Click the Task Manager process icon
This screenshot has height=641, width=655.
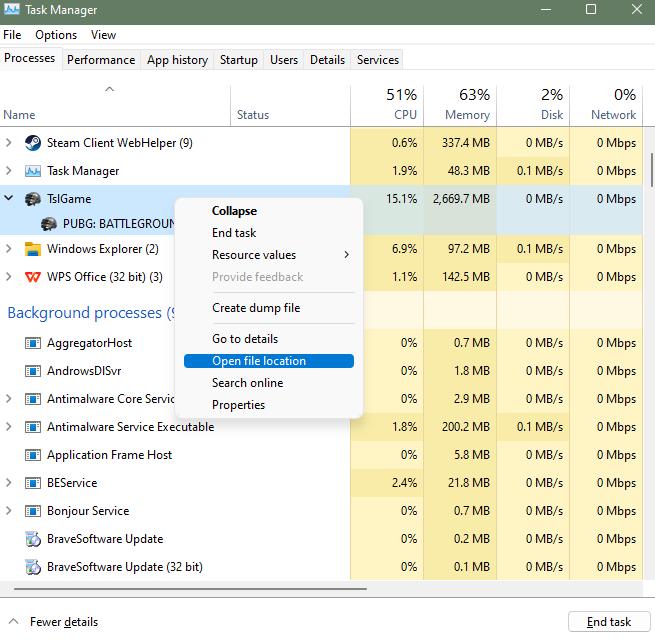pyautogui.click(x=33, y=171)
